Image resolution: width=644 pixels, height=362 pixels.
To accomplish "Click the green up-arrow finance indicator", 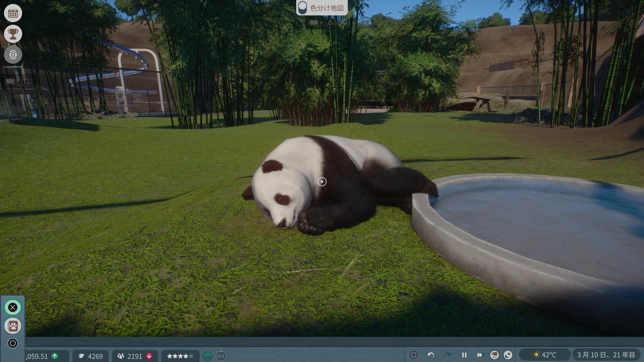I will [55, 356].
